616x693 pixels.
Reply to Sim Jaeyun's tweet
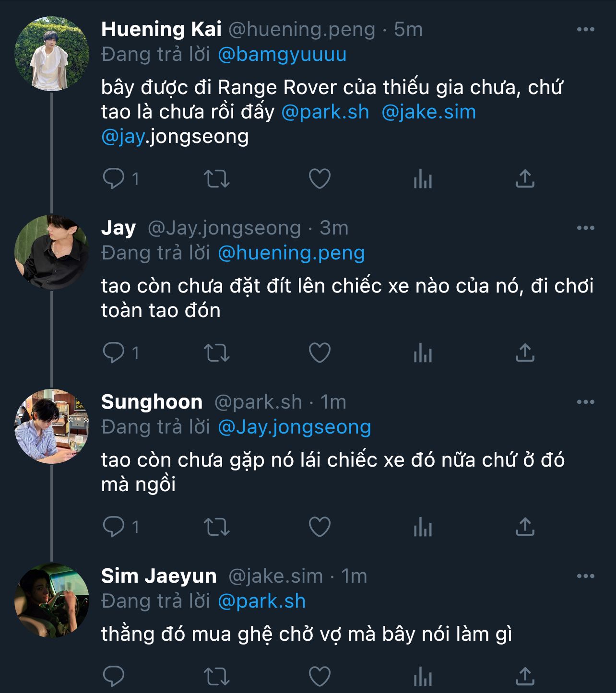(x=114, y=677)
